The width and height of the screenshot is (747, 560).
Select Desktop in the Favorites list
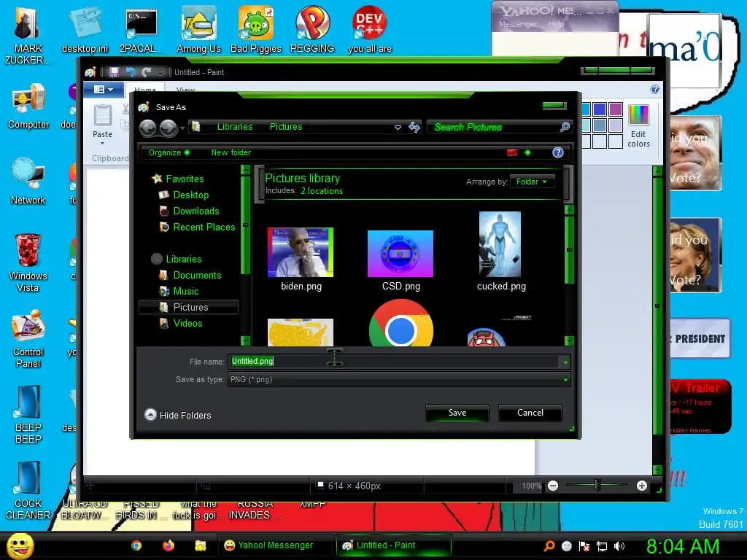(184, 195)
